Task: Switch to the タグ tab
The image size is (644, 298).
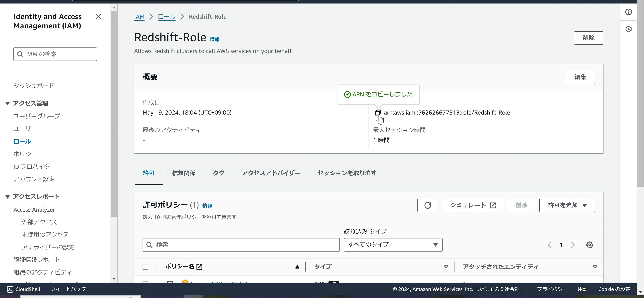Action: (219, 173)
